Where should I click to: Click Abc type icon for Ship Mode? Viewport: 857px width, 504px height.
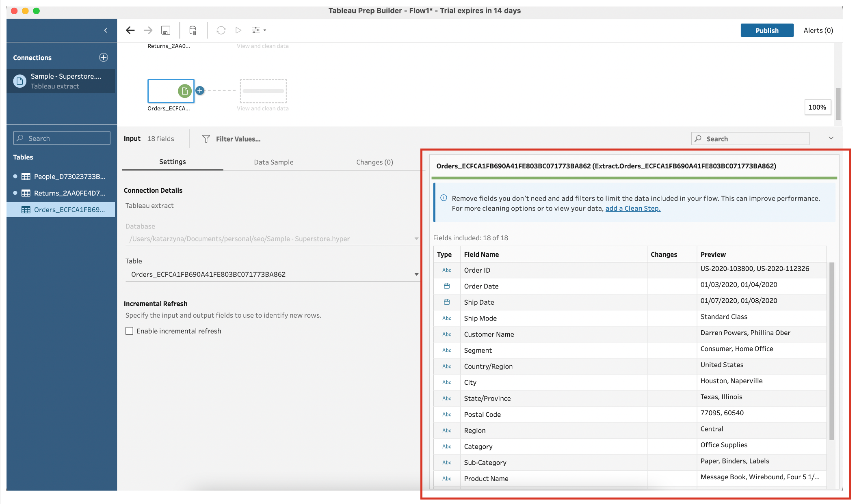pyautogui.click(x=447, y=318)
